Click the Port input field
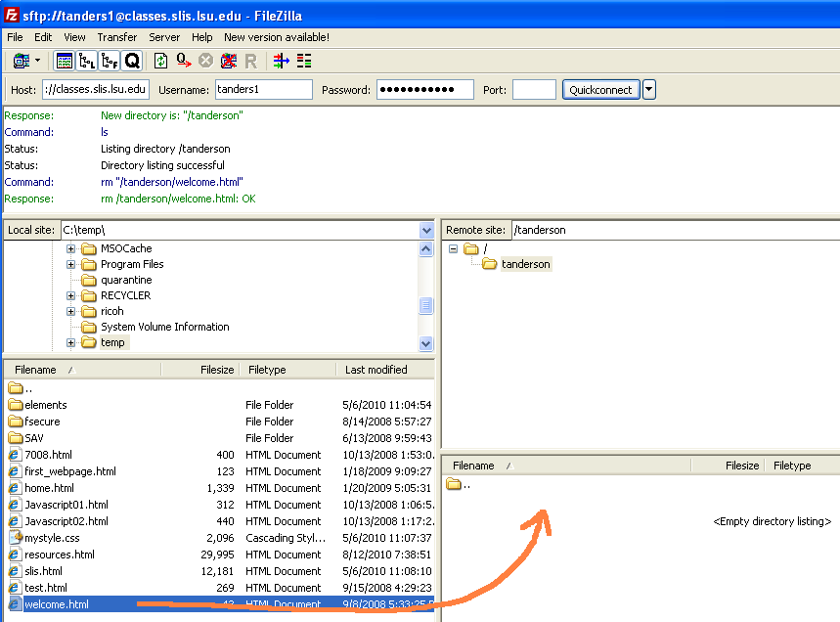Screen dimensions: 840x622 [534, 90]
